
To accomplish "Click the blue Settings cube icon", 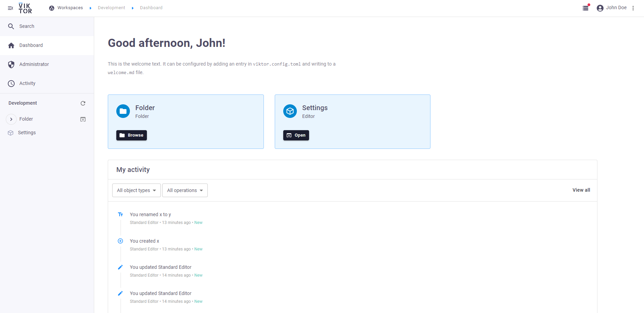I will (290, 111).
